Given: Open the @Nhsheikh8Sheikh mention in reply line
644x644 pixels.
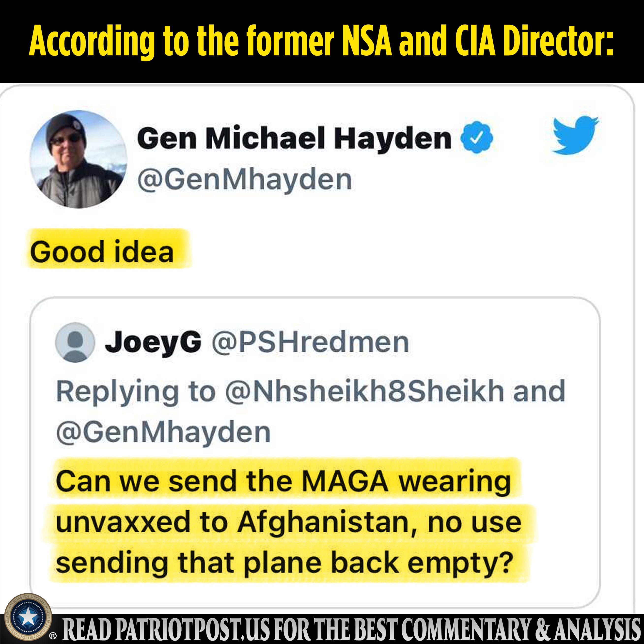Looking at the screenshot, I should (x=365, y=391).
